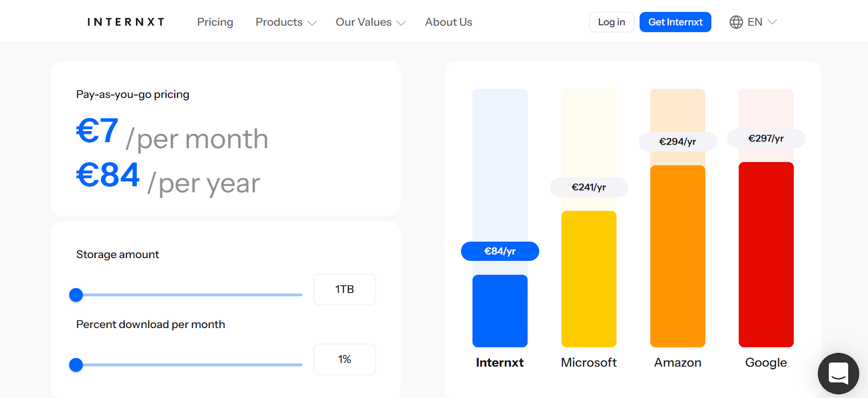Open the Pricing page
868x398 pixels.
pyautogui.click(x=215, y=22)
